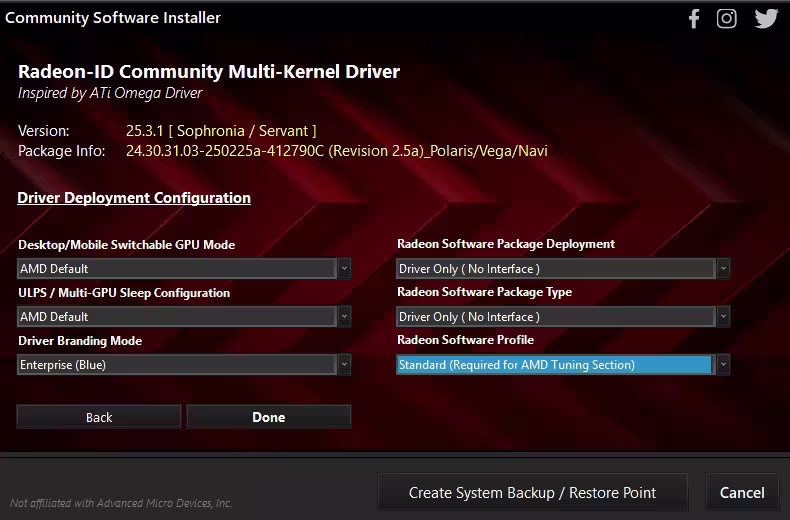Image resolution: width=790 pixels, height=520 pixels.
Task: Click the Community Software Installer window title
Action: [113, 18]
